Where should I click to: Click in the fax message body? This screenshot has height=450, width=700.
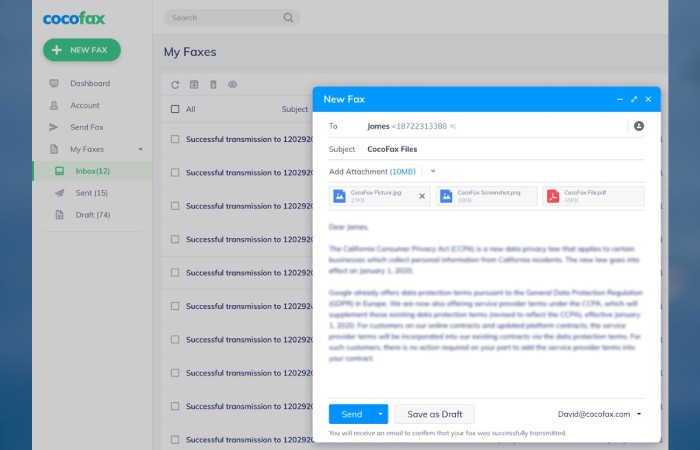pyautogui.click(x=486, y=293)
